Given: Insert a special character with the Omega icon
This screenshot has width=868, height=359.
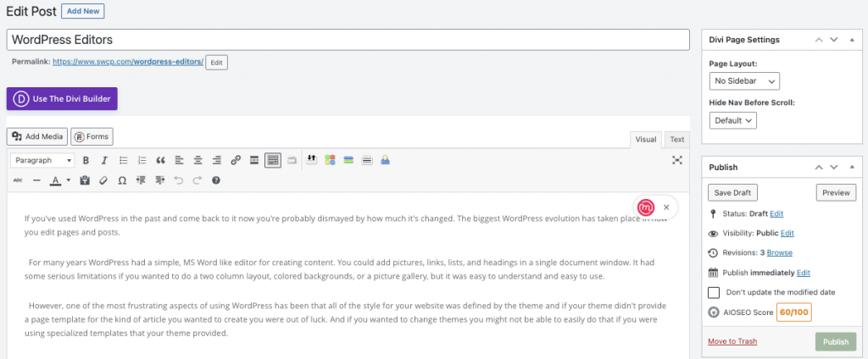Looking at the screenshot, I should pos(122,180).
